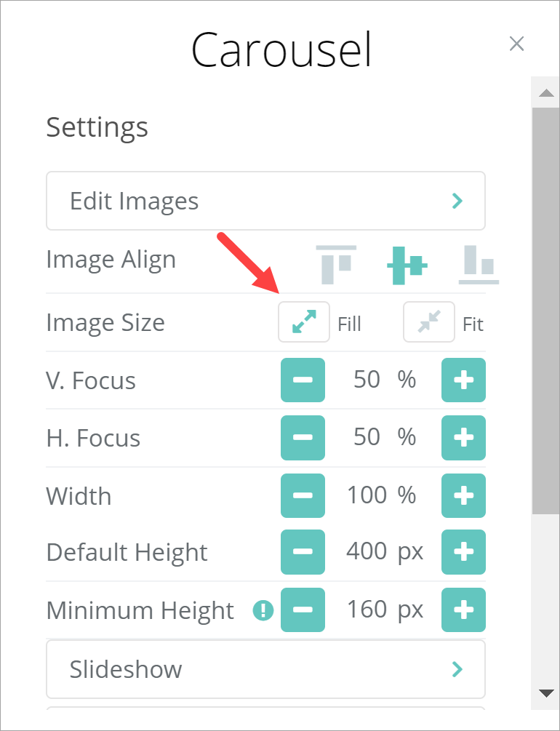
Task: Increase Width with plus button
Action: click(463, 495)
